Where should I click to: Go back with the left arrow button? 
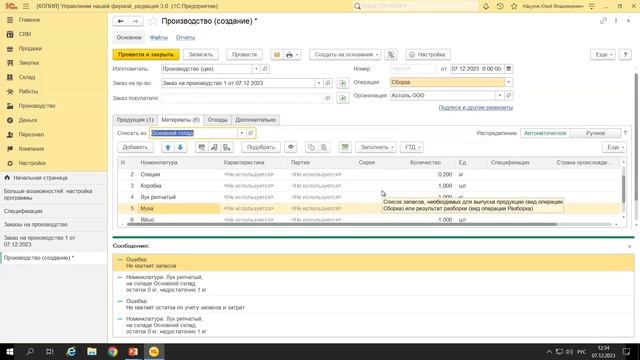coord(120,21)
